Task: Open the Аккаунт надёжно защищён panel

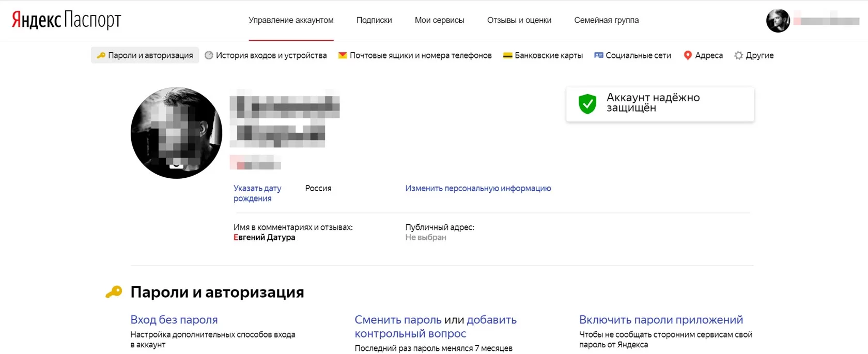Action: pyautogui.click(x=660, y=104)
